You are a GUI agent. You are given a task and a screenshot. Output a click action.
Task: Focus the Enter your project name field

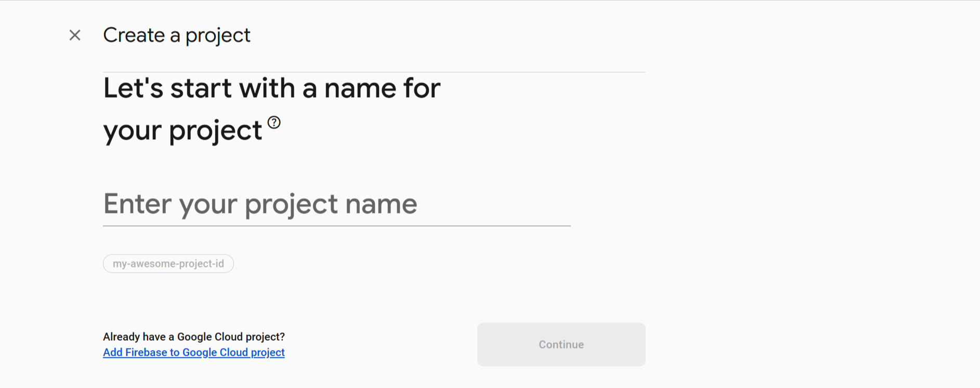(x=337, y=204)
